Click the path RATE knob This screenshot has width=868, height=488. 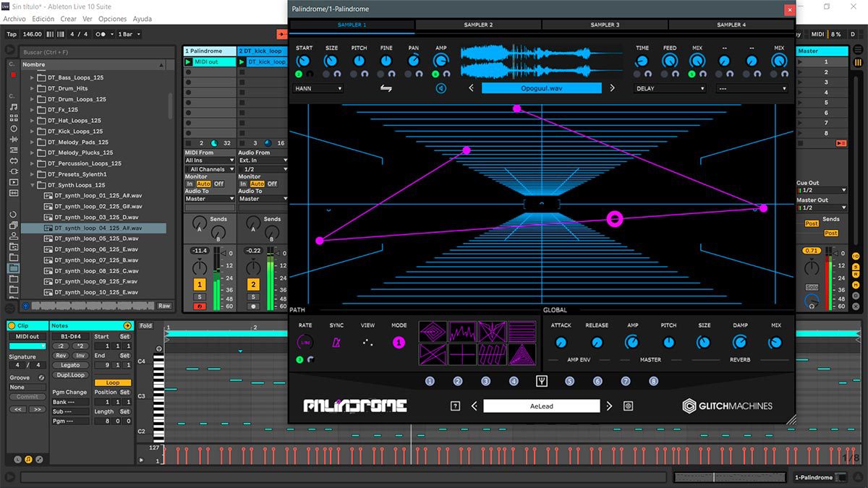point(305,343)
